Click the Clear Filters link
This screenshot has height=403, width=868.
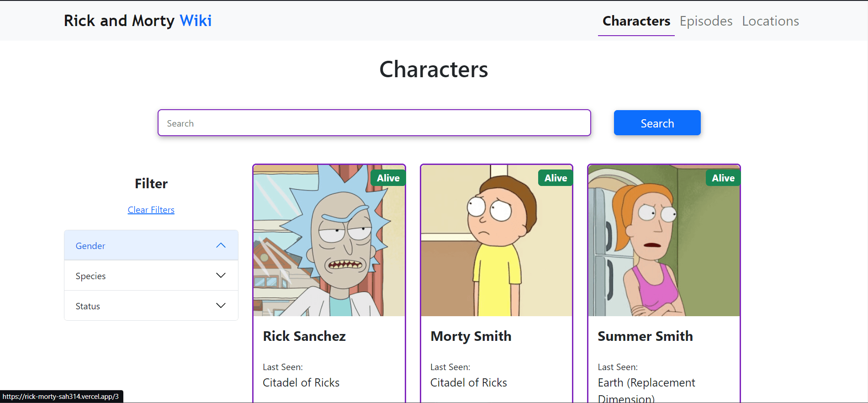tap(151, 210)
